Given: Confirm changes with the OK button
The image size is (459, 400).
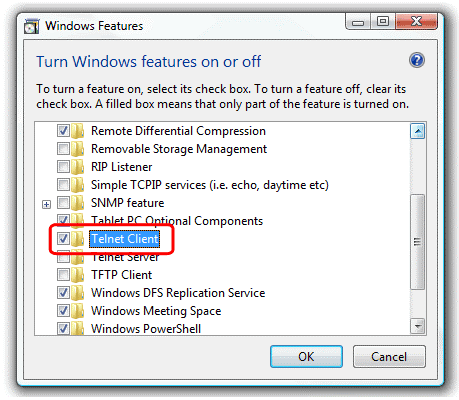Looking at the screenshot, I should (306, 357).
